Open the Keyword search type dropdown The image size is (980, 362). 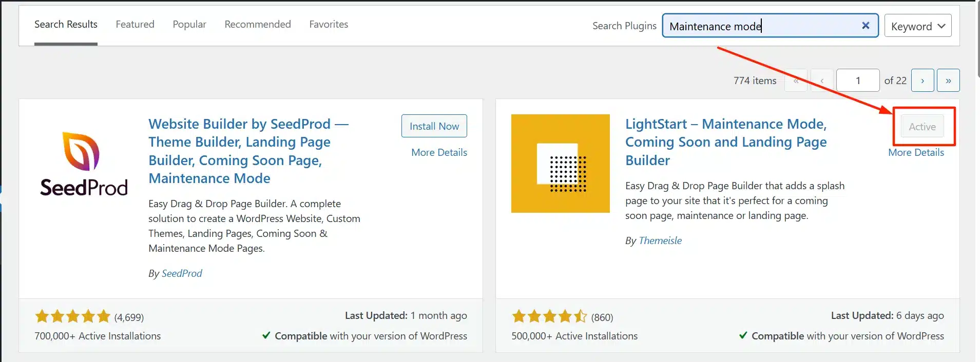[x=918, y=26]
